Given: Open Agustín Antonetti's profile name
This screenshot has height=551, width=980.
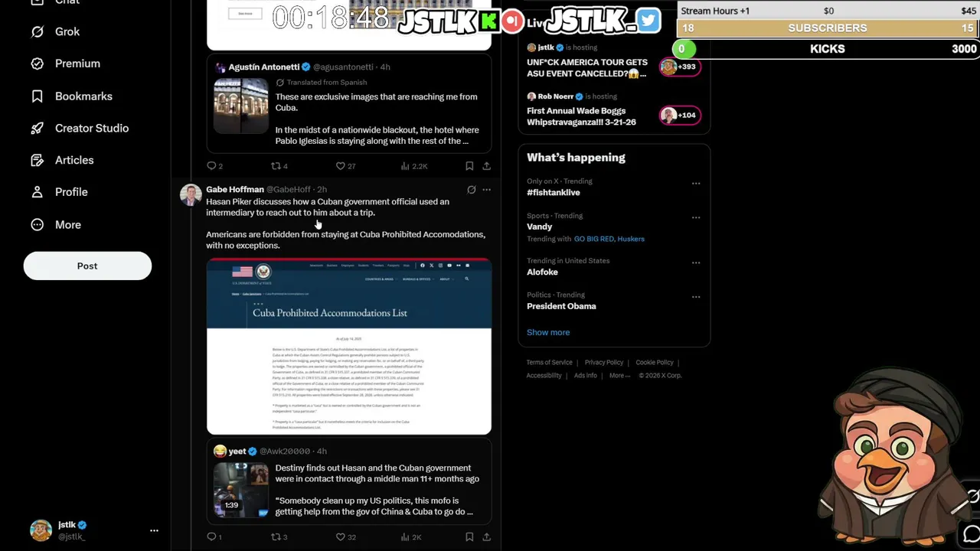Looking at the screenshot, I should click(x=264, y=67).
